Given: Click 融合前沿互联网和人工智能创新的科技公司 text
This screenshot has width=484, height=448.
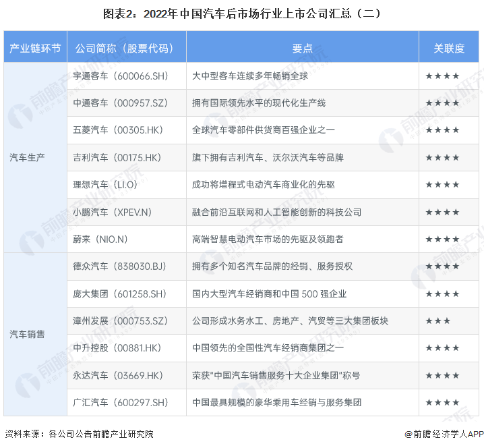Looking at the screenshot, I should tap(276, 213).
